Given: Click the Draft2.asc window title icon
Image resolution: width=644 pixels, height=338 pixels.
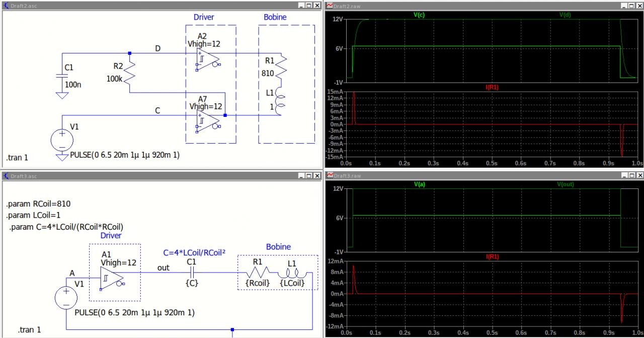Looking at the screenshot, I should (x=6, y=5).
